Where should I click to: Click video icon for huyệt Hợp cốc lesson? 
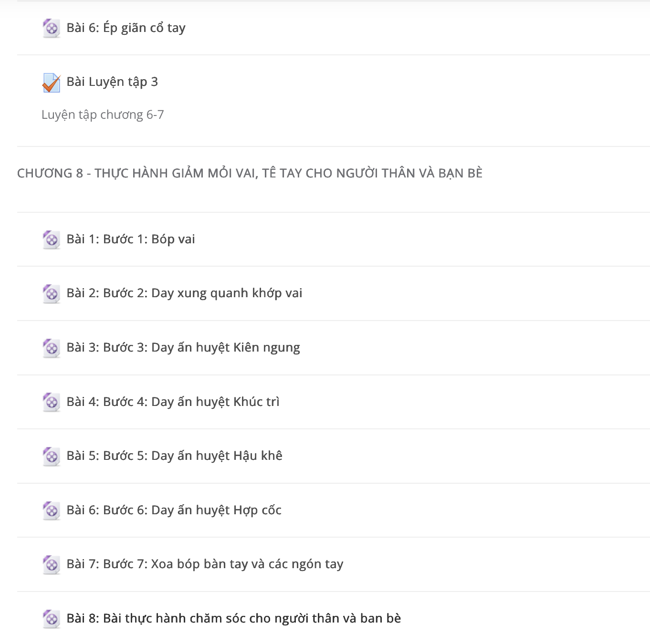pos(51,510)
